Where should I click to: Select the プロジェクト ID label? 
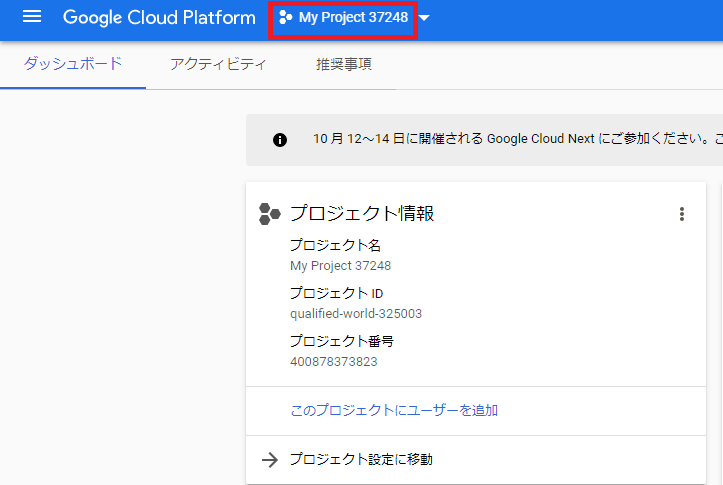tap(337, 293)
